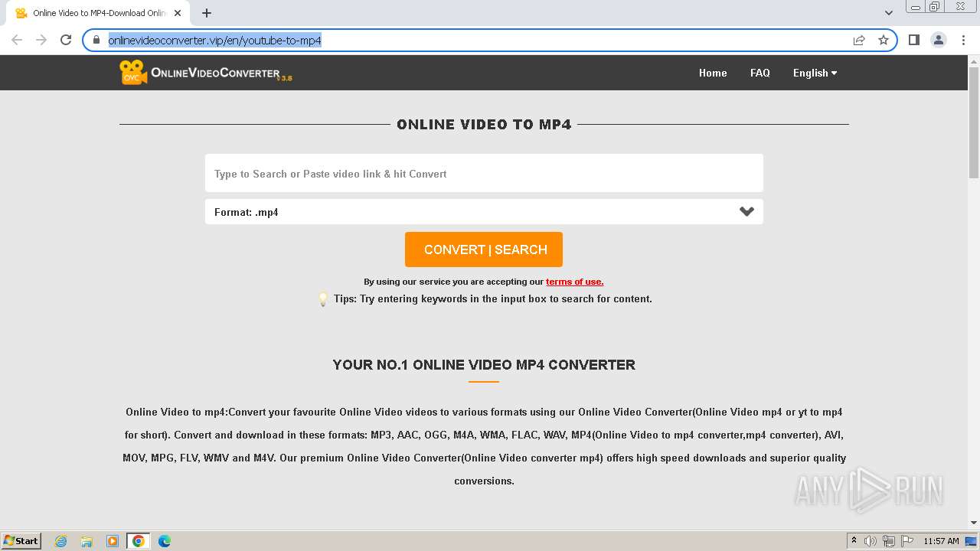Click the browser forward arrow
Image resolution: width=980 pixels, height=551 pixels.
(x=41, y=40)
